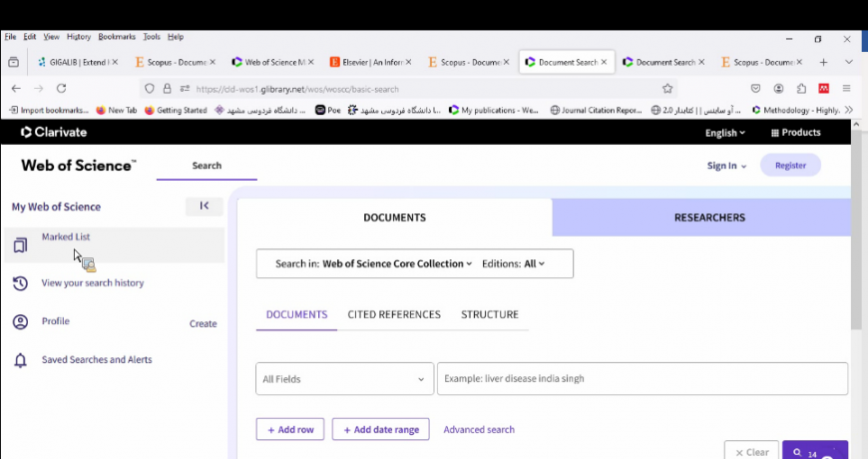Click the Search navigation tab
The image size is (868, 459).
(207, 166)
